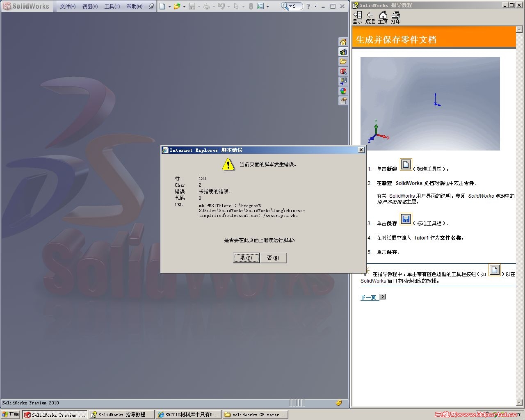Click the 生成并保存零件文档 tutorial heading
525x420 pixels.
pos(396,40)
